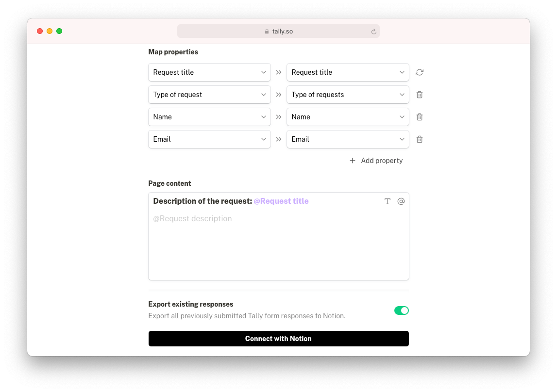Open the left Request title dropdown
This screenshot has width=557, height=392.
pyautogui.click(x=210, y=72)
